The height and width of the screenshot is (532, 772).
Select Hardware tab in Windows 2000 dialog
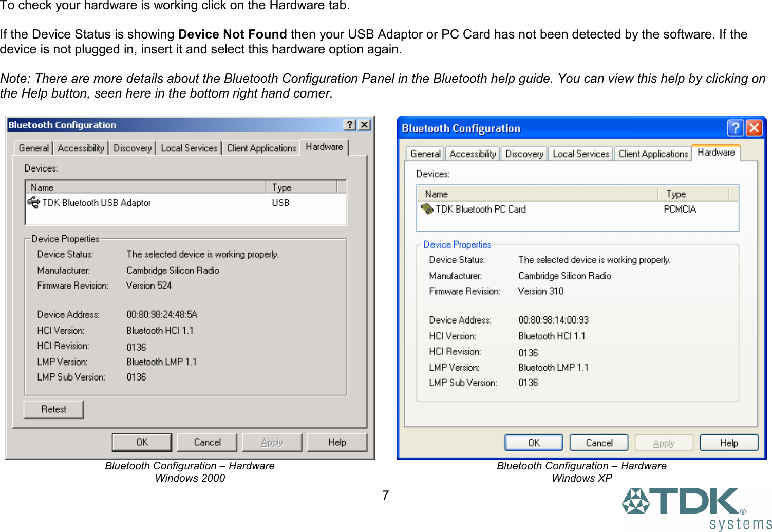click(324, 147)
